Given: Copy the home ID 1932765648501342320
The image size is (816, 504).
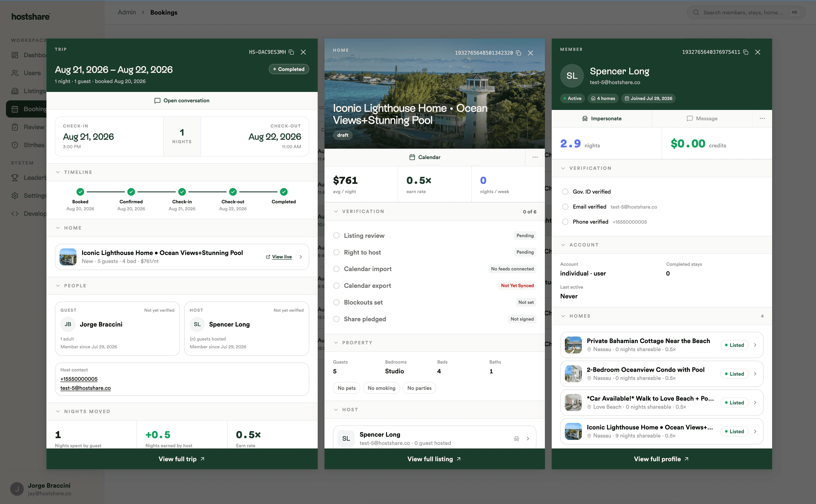Looking at the screenshot, I should (518, 53).
